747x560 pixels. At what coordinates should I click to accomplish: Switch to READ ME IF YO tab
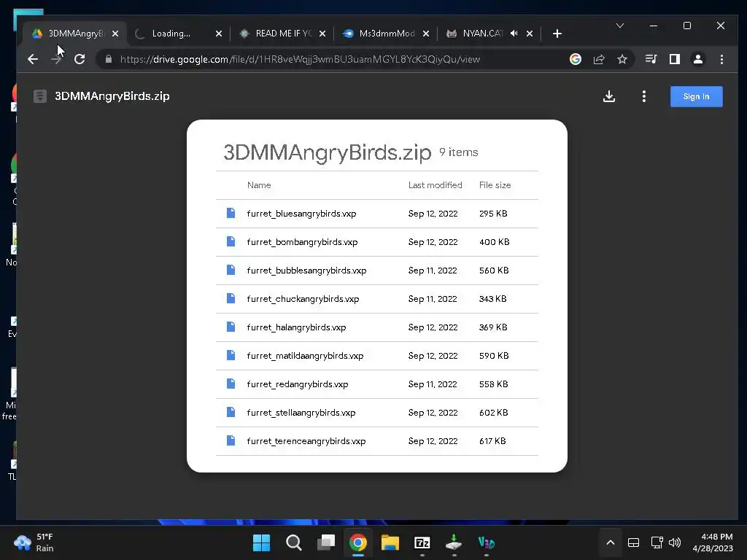(x=284, y=34)
